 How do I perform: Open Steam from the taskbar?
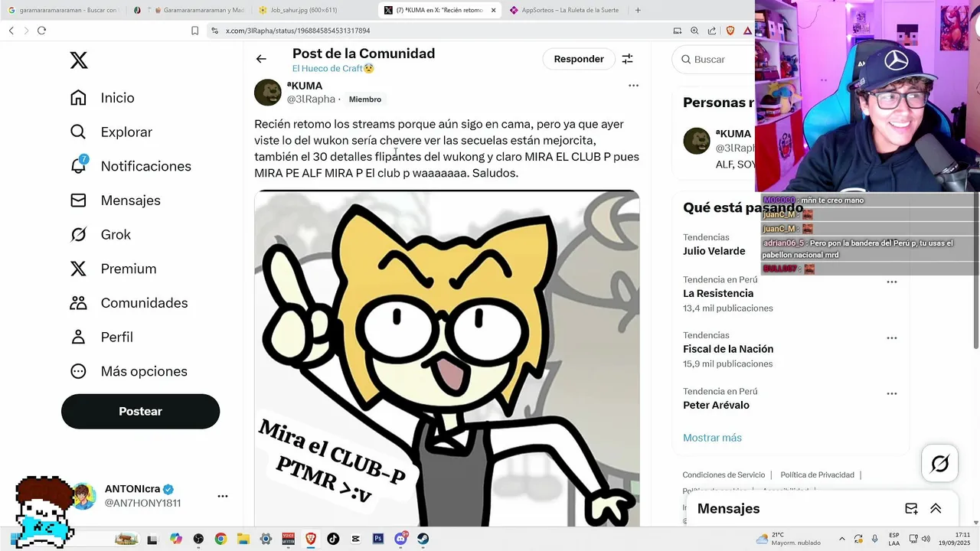click(423, 540)
